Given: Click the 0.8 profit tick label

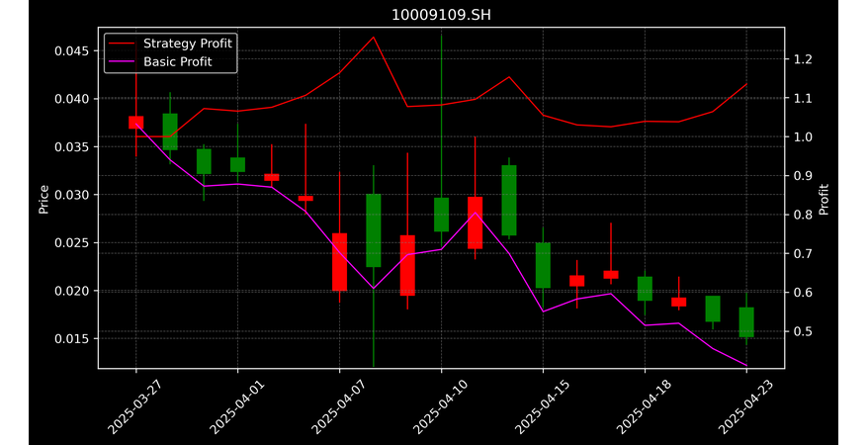Looking at the screenshot, I should 802,215.
